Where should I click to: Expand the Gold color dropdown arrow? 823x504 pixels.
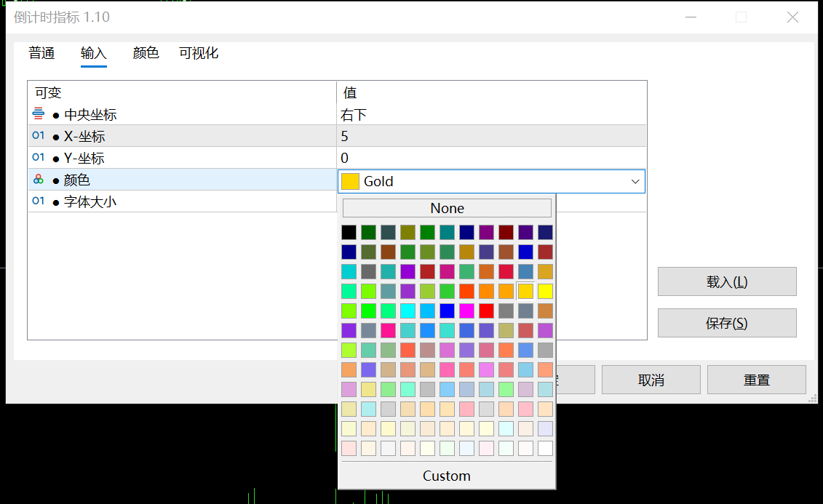point(635,182)
